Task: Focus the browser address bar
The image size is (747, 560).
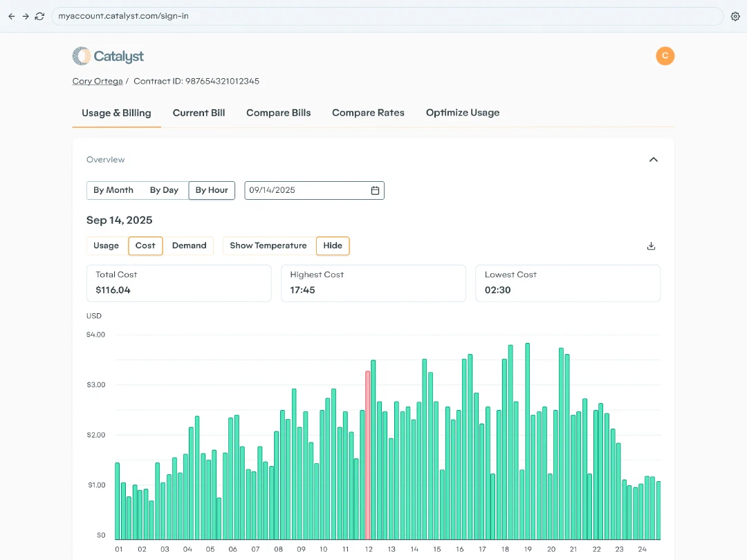Action: click(387, 16)
